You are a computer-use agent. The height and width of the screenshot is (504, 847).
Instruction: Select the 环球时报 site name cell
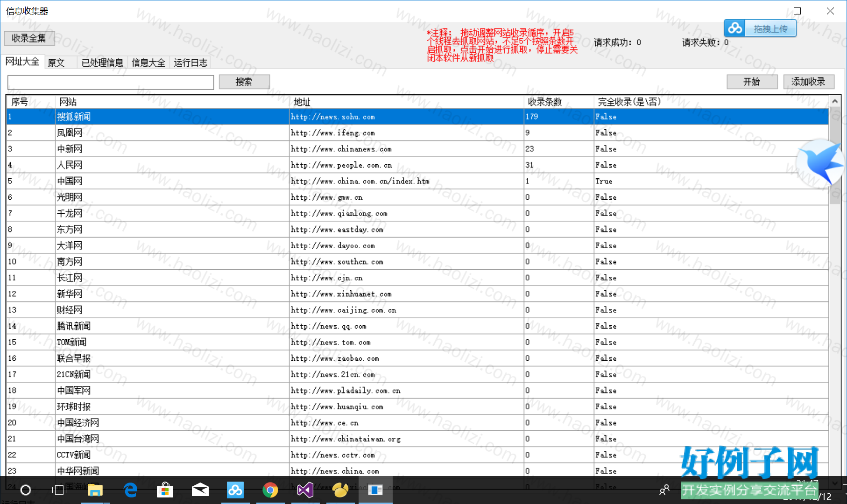point(172,406)
